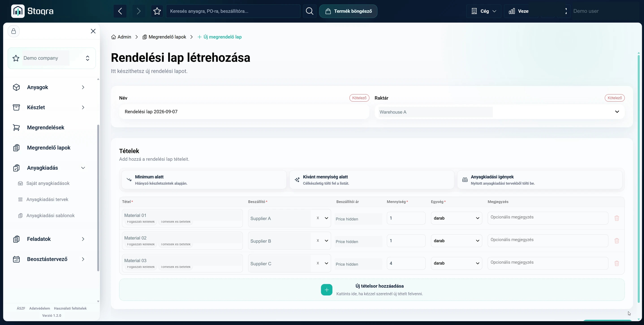Clear the Supplier C selection
Screen dimensions: 644x325
(318, 263)
